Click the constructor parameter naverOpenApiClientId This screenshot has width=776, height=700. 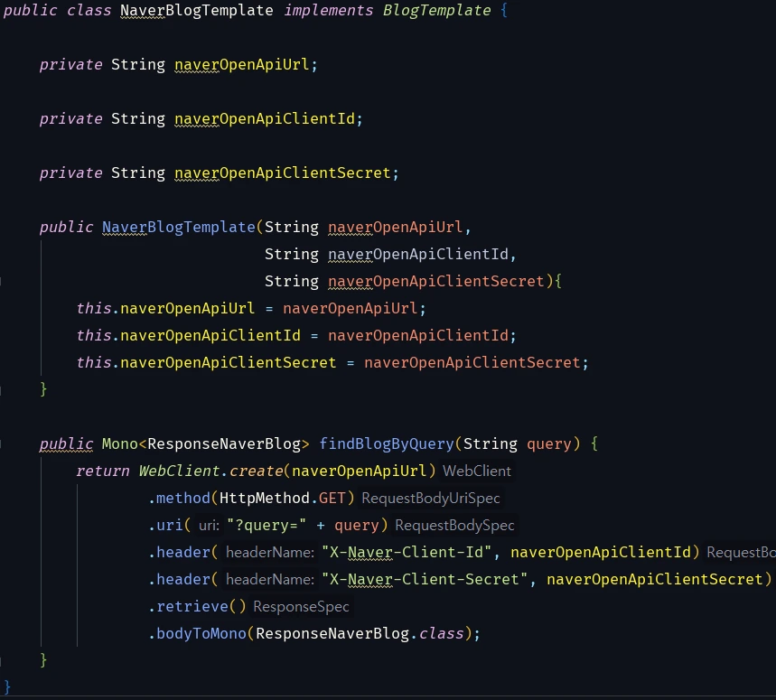click(418, 255)
